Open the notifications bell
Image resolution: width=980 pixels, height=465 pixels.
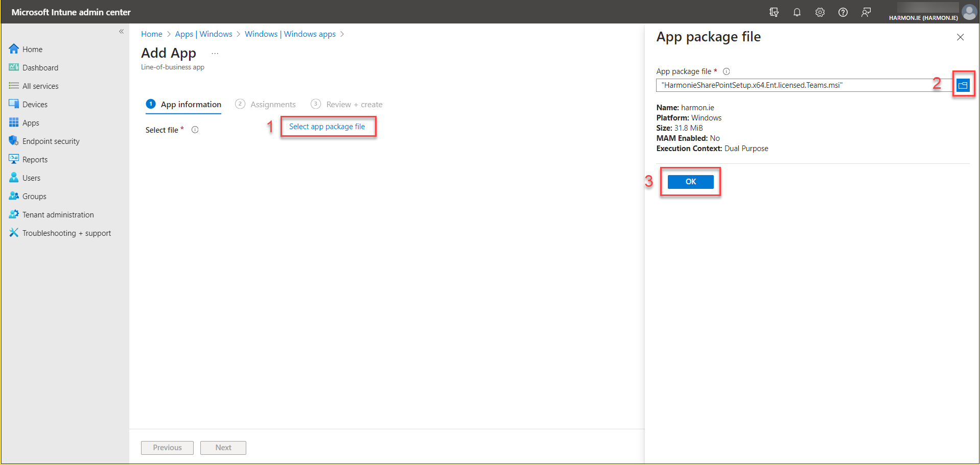point(797,12)
